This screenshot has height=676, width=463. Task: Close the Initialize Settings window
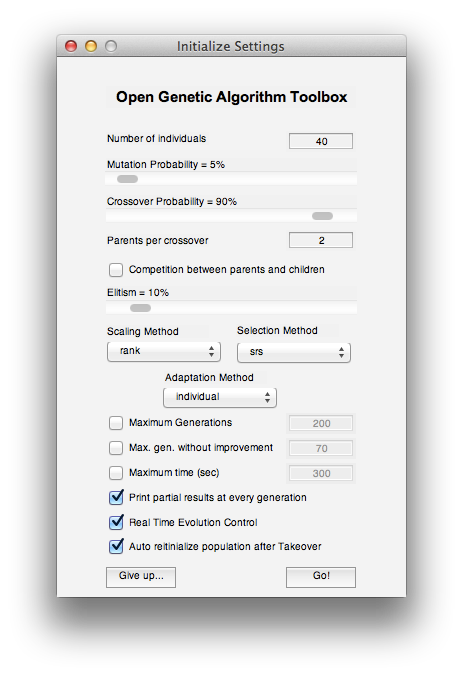point(71,46)
